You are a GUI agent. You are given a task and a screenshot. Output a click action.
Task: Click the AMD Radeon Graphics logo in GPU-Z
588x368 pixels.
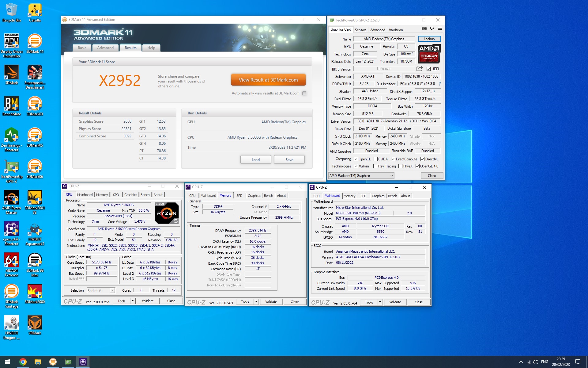coord(429,53)
